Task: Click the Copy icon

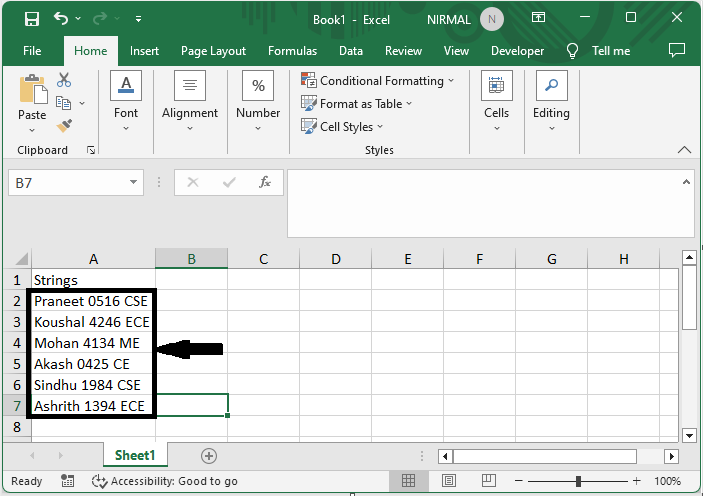Action: 64,103
